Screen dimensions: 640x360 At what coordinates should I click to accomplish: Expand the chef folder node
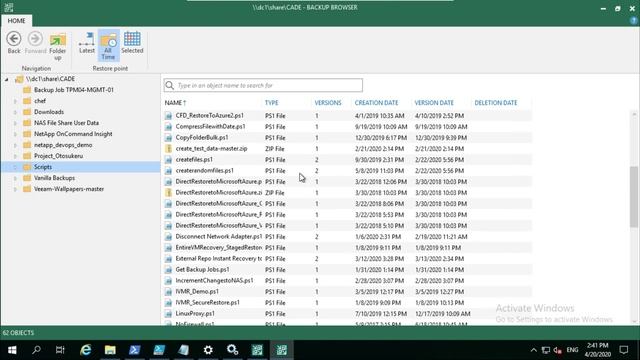coord(16,101)
